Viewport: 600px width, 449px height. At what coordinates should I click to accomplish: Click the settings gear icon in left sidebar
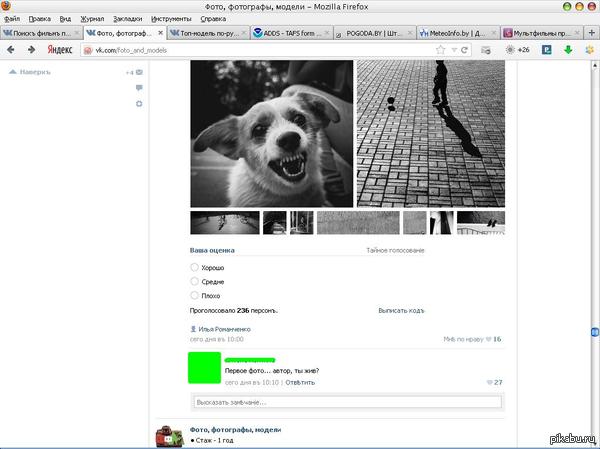pos(139,104)
